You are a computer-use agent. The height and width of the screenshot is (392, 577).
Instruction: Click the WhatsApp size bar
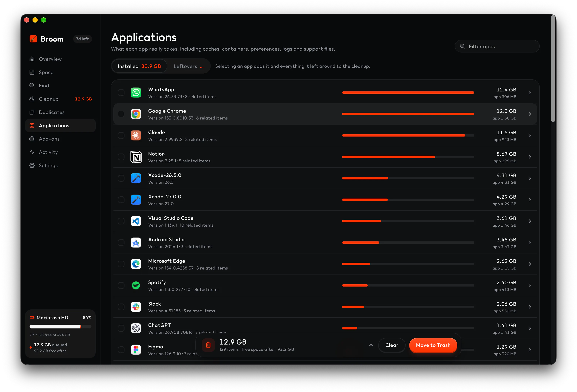point(408,93)
